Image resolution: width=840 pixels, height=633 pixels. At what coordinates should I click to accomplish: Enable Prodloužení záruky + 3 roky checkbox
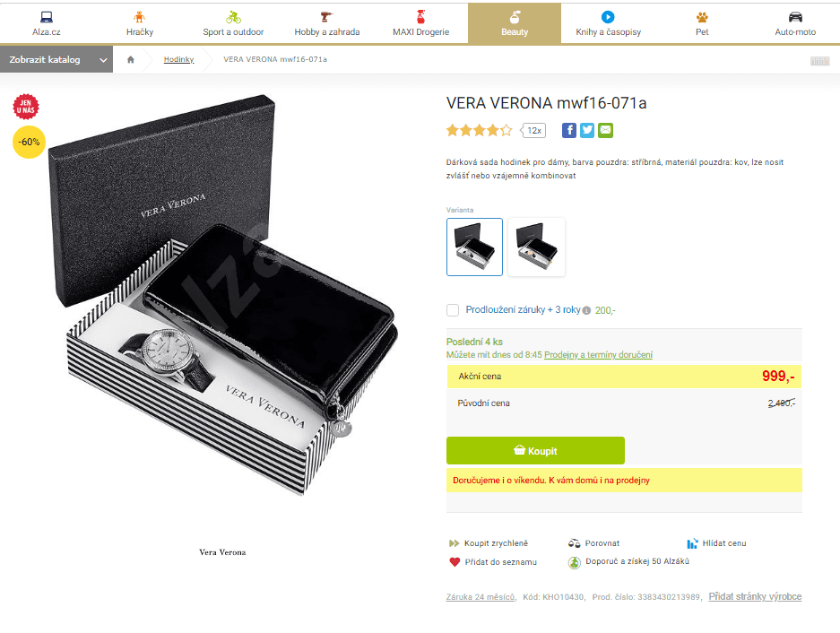click(x=453, y=310)
